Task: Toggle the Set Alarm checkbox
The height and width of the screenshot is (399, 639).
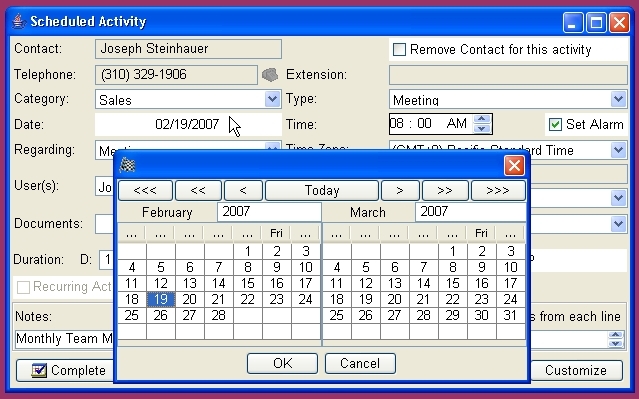Action: (x=555, y=124)
